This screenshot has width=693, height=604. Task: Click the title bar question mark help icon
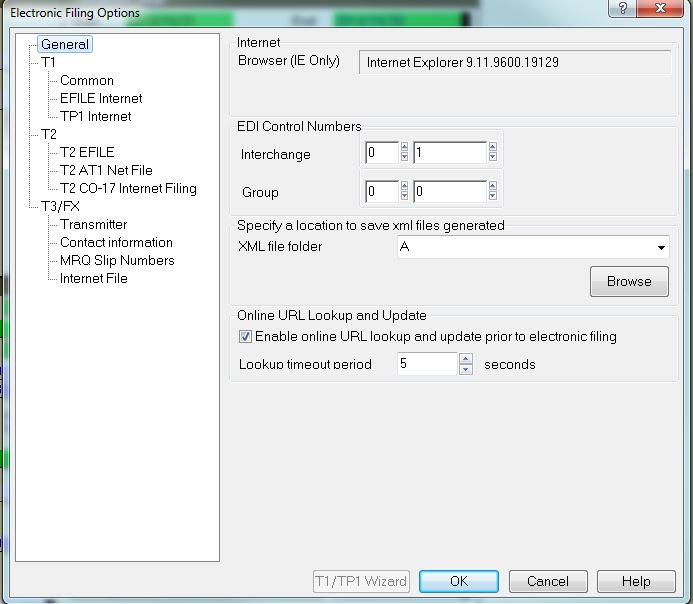pos(622,8)
